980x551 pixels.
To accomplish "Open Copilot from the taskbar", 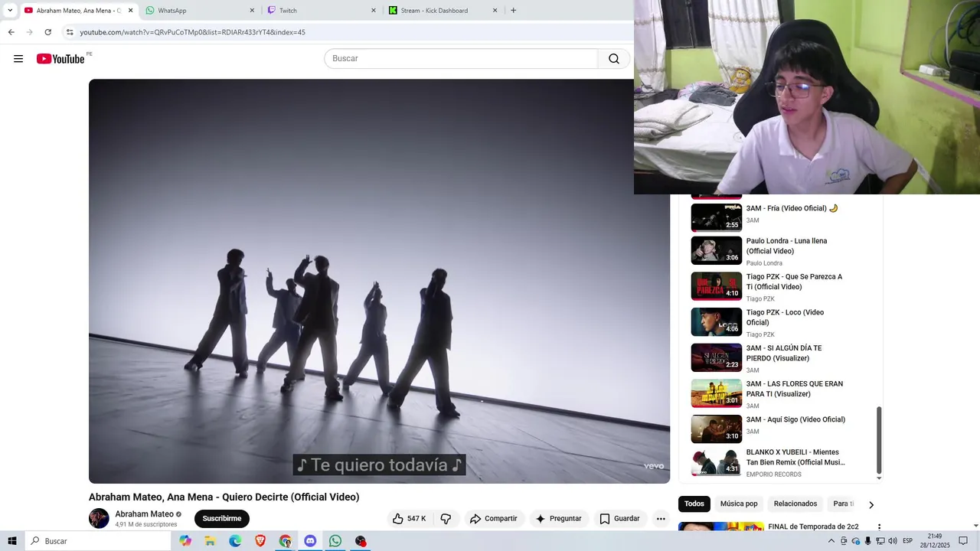I will (185, 541).
